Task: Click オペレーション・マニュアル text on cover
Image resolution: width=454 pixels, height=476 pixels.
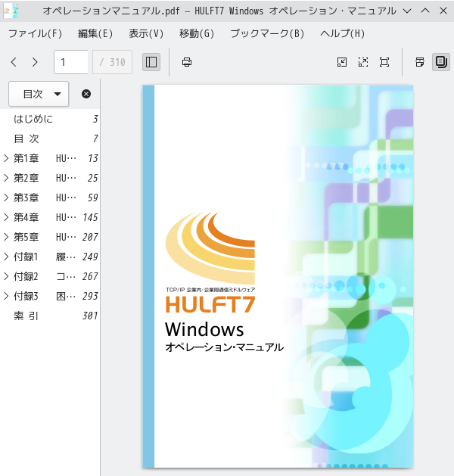Action: (224, 347)
